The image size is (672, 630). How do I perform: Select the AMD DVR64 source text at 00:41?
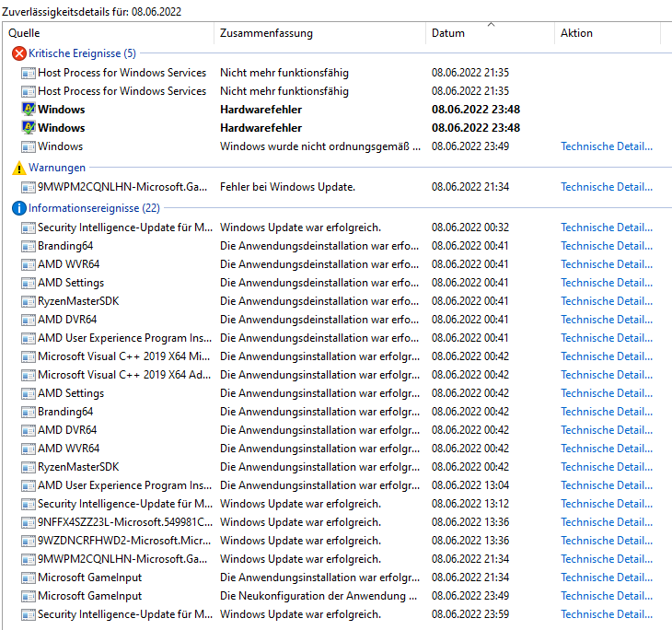(x=67, y=320)
